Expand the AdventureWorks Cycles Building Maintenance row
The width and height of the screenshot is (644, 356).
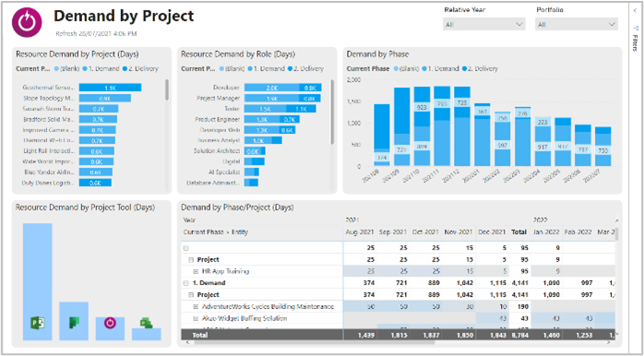point(196,307)
